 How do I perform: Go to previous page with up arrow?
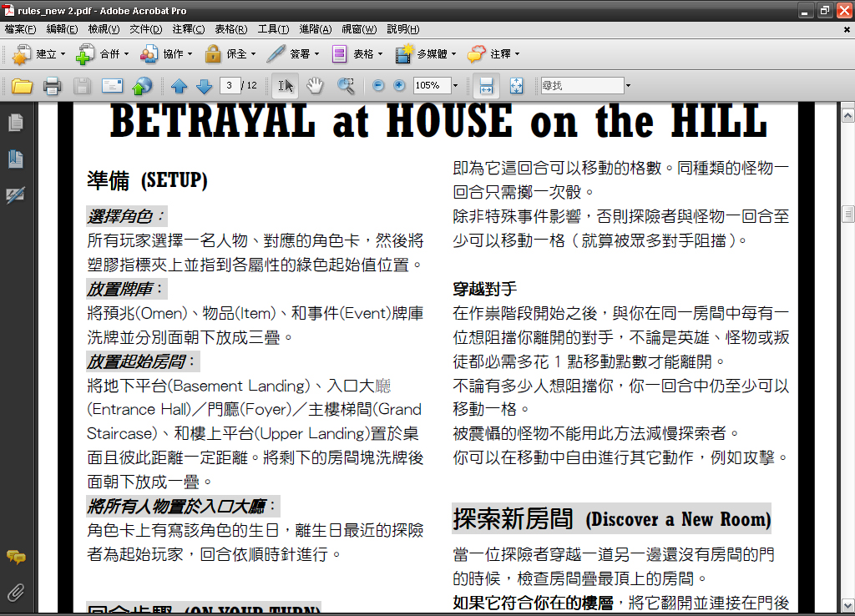[179, 86]
